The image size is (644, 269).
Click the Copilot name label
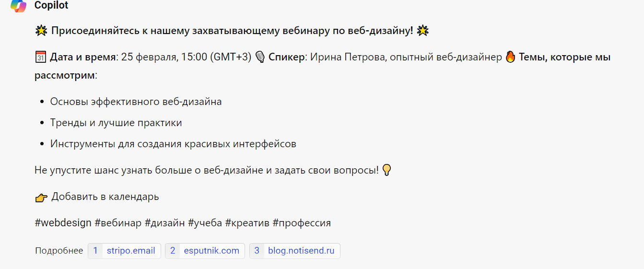51,5
